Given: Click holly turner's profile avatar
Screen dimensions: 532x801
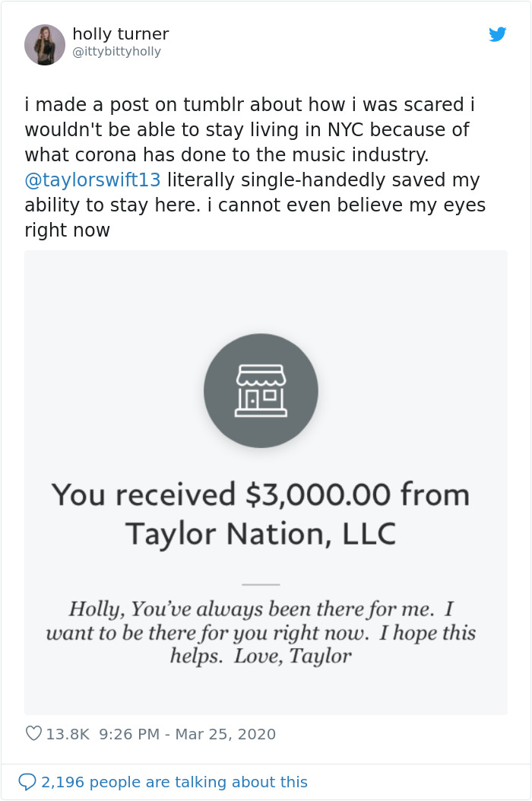Looking at the screenshot, I should (x=45, y=44).
